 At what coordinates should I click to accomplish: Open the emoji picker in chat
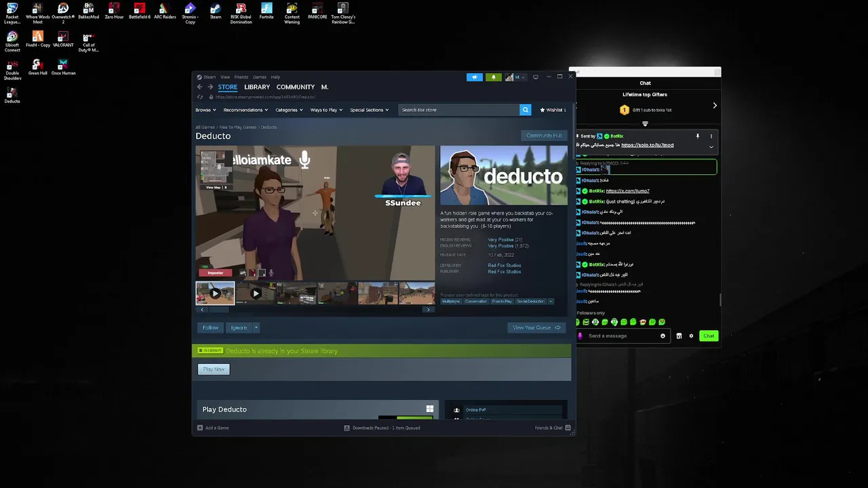(663, 336)
